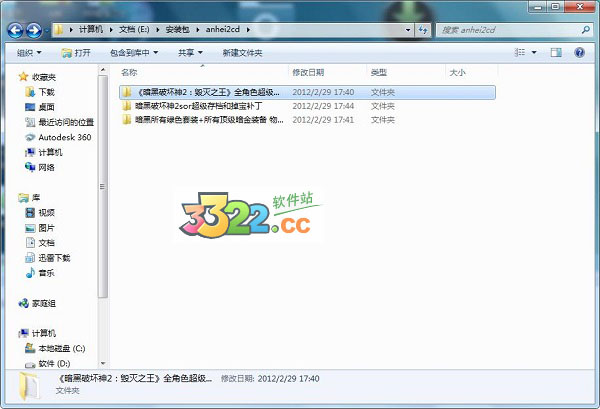Open 家庭组 in navigation pane
The image size is (600, 409).
[x=38, y=303]
